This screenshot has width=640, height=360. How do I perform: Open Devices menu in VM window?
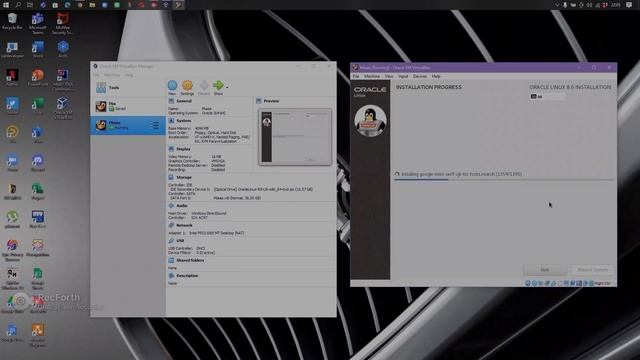pyautogui.click(x=420, y=76)
